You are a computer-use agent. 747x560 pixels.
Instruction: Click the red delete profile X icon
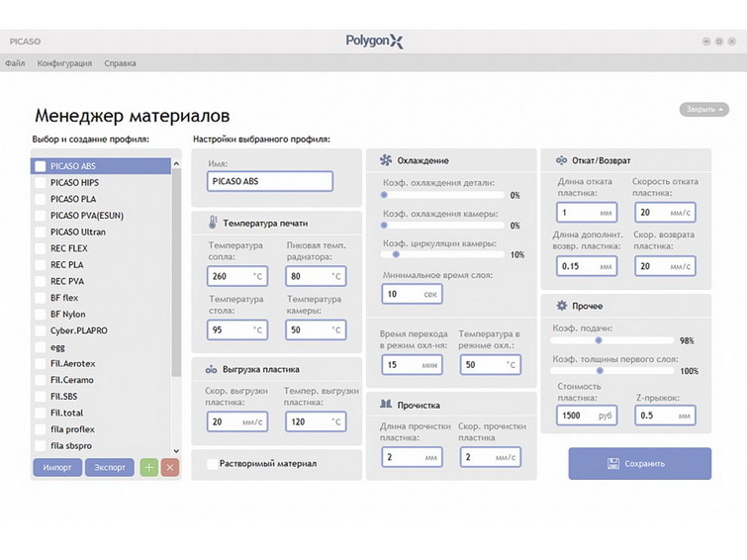170,468
